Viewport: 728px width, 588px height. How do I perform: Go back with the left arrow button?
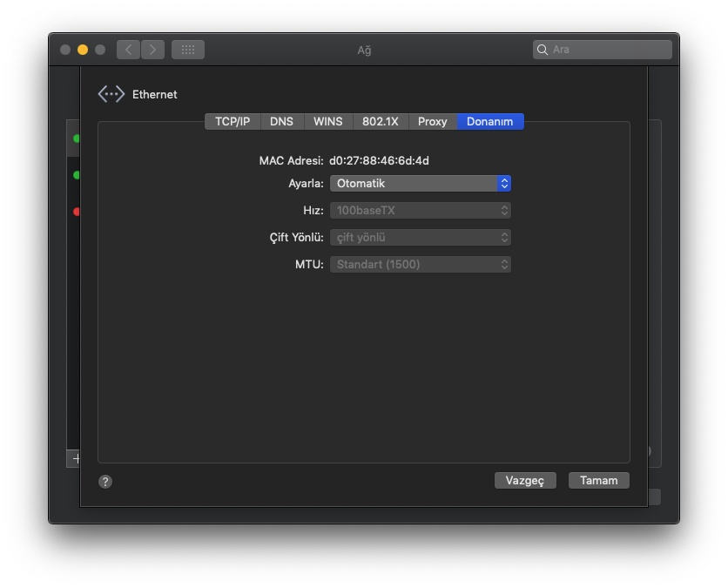128,50
